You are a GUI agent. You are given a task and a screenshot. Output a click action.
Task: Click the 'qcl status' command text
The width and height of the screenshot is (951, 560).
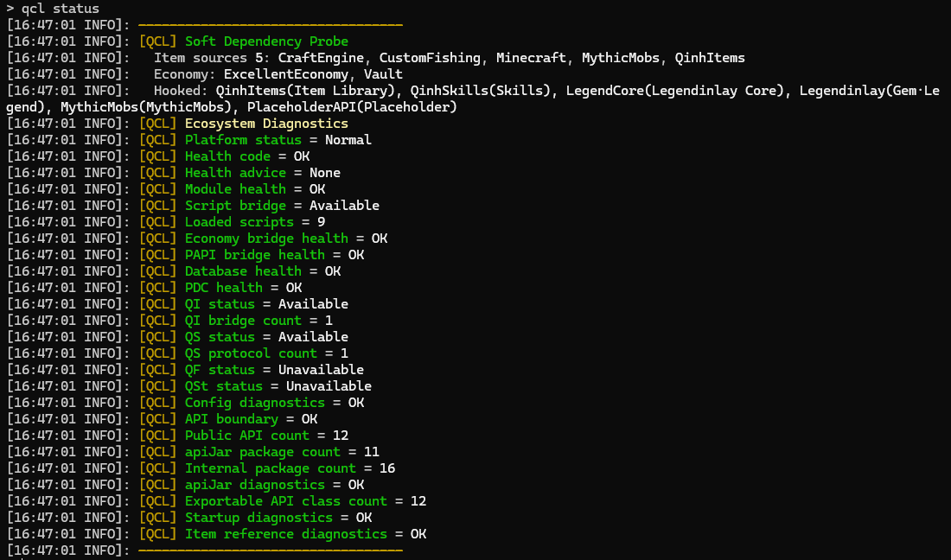click(60, 9)
